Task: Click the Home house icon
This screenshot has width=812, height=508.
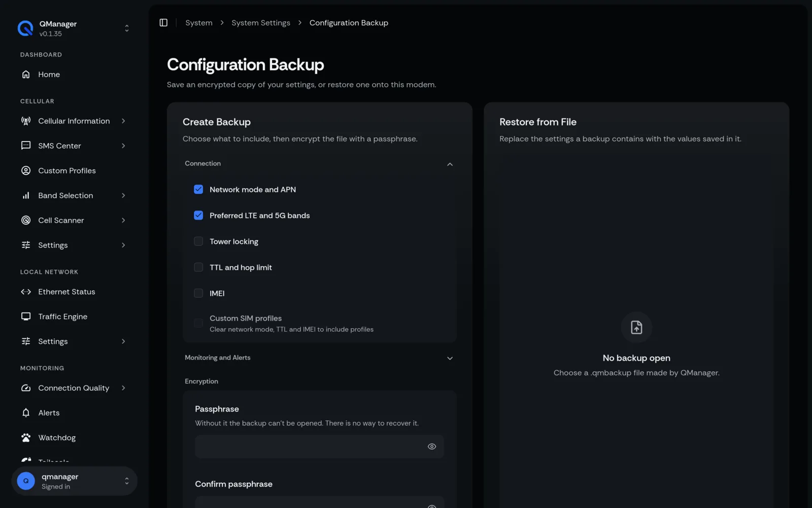Action: [26, 75]
